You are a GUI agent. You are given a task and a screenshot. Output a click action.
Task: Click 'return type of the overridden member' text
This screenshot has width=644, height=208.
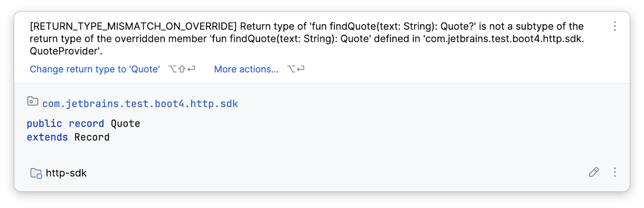coord(118,39)
